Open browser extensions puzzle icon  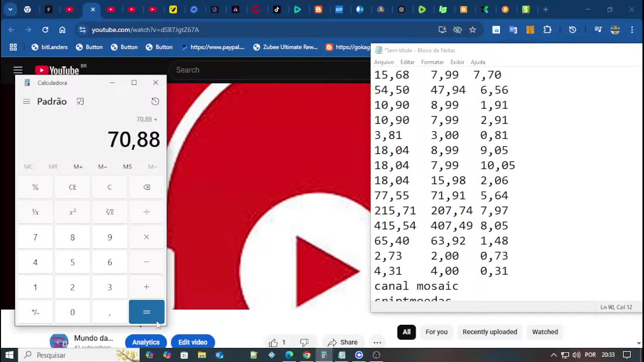pyautogui.click(x=547, y=30)
